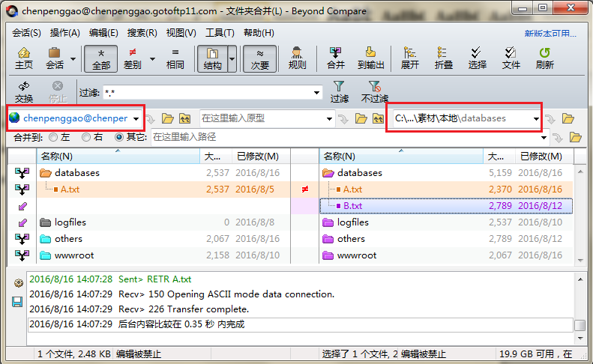Click the 折叠 collapse all icon
Viewport: 593px width, 364px height.
click(x=443, y=58)
